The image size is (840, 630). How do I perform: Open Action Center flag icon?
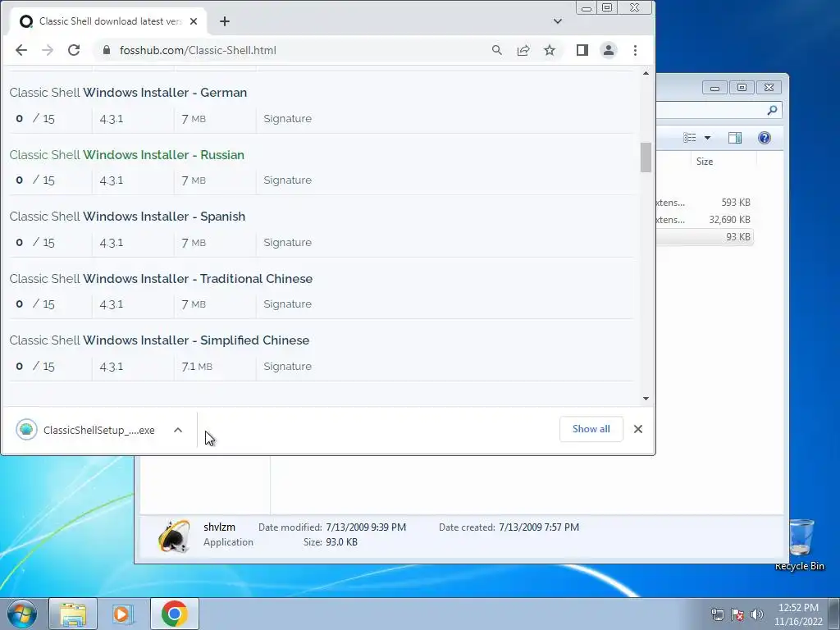click(737, 614)
